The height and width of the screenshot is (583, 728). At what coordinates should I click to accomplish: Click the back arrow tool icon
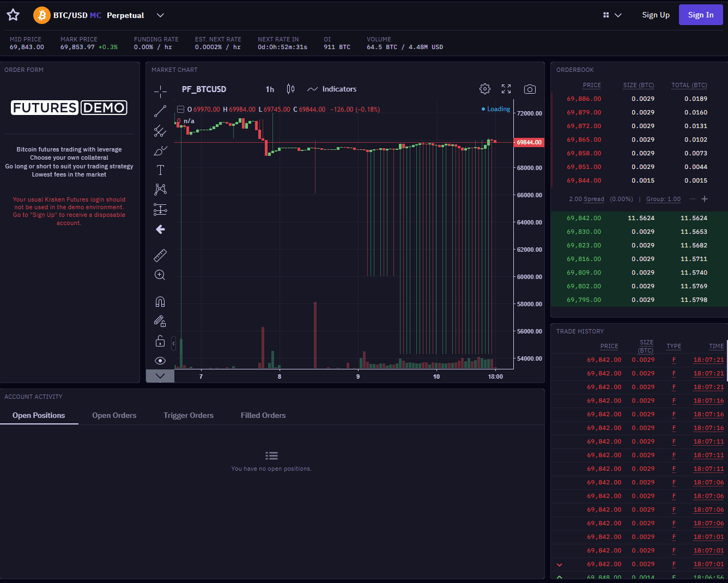pos(160,229)
